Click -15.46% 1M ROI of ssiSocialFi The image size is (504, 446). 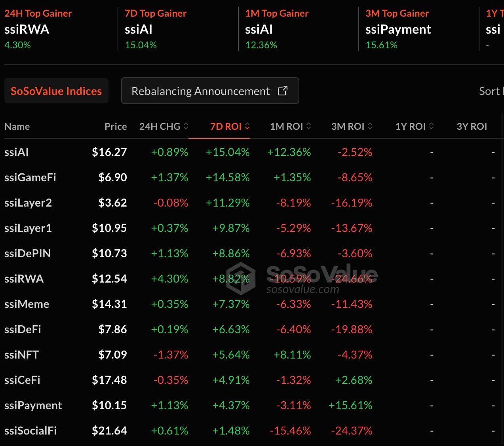tap(290, 431)
